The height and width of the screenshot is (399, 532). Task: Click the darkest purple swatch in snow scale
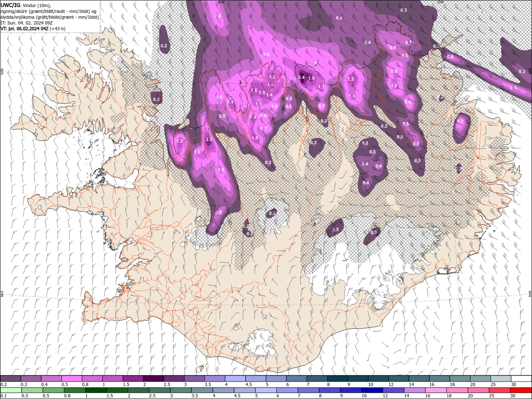[x=153, y=379]
